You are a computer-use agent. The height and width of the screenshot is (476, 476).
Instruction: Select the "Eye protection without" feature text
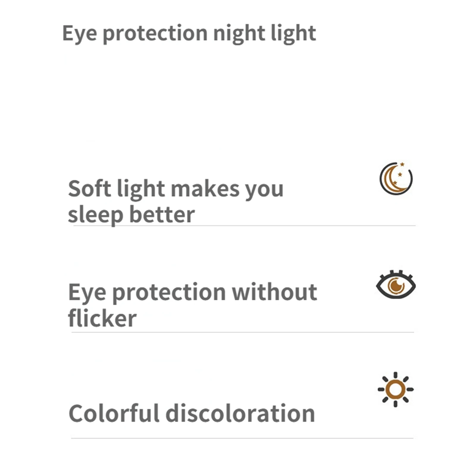pyautogui.click(x=192, y=292)
